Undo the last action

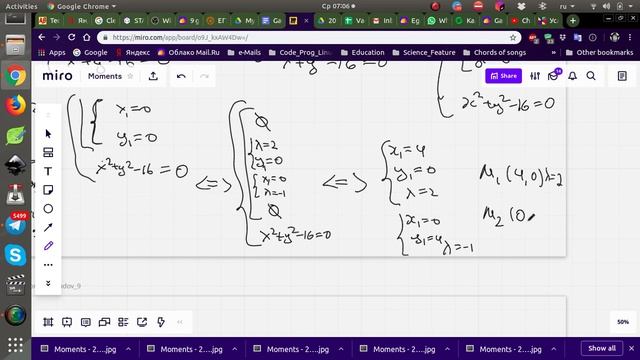coord(181,76)
